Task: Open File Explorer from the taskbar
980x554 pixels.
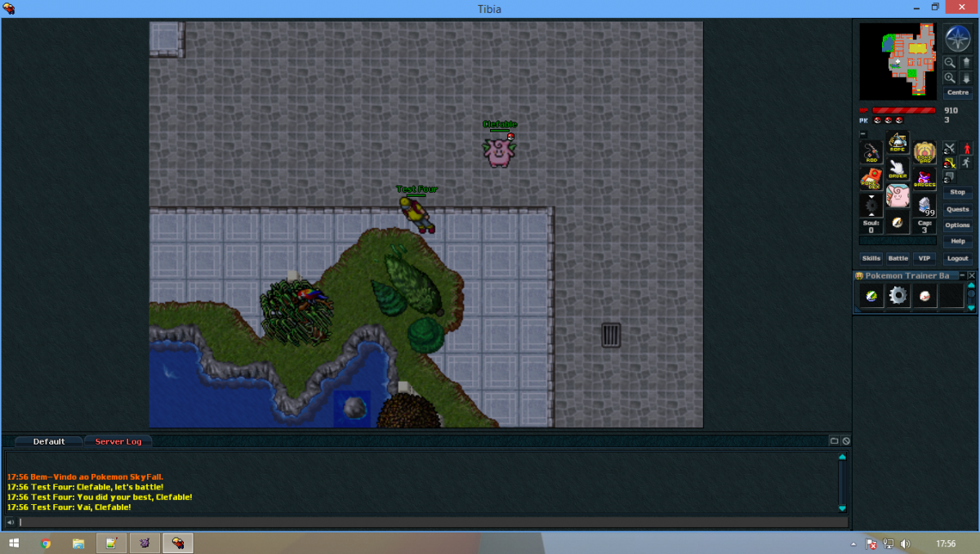Action: [78, 543]
